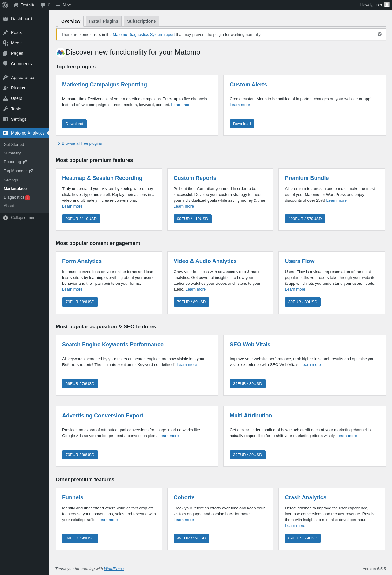The height and width of the screenshot is (575, 392).
Task: Click Multi Attribution price button
Action: click(247, 455)
